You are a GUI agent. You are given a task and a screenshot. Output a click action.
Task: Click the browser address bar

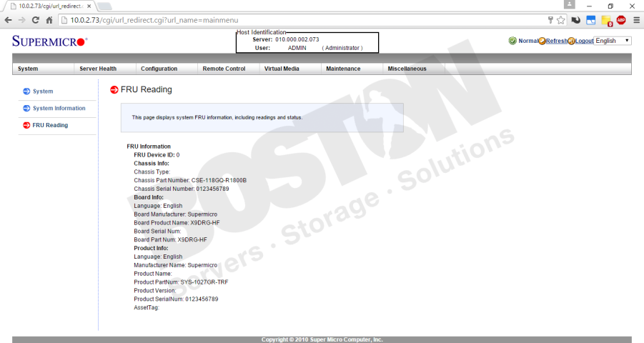[304, 20]
